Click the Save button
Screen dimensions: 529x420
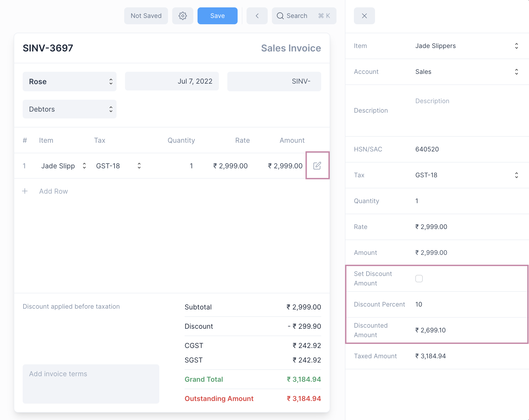tap(217, 16)
